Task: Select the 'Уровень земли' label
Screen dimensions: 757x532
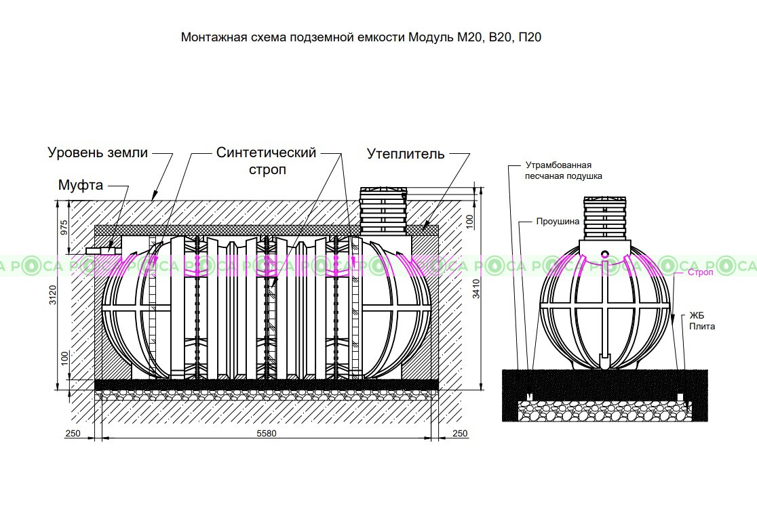Action: pos(98,152)
